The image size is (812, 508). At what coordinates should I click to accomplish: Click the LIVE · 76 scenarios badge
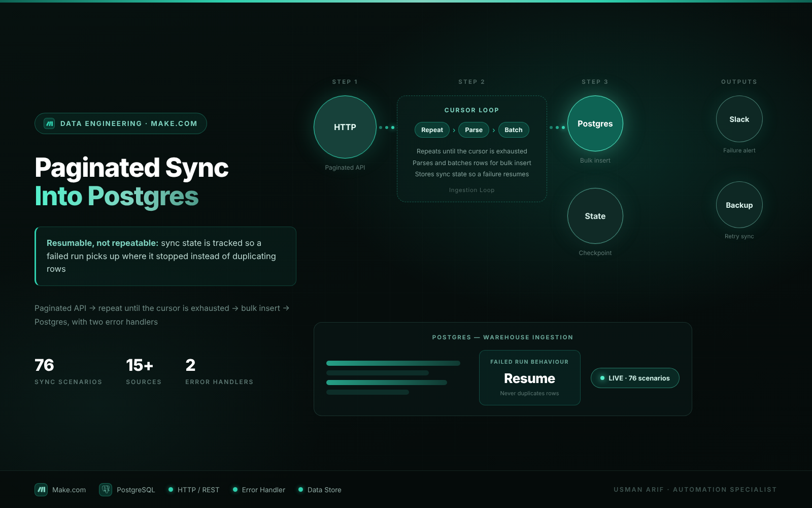(x=635, y=378)
